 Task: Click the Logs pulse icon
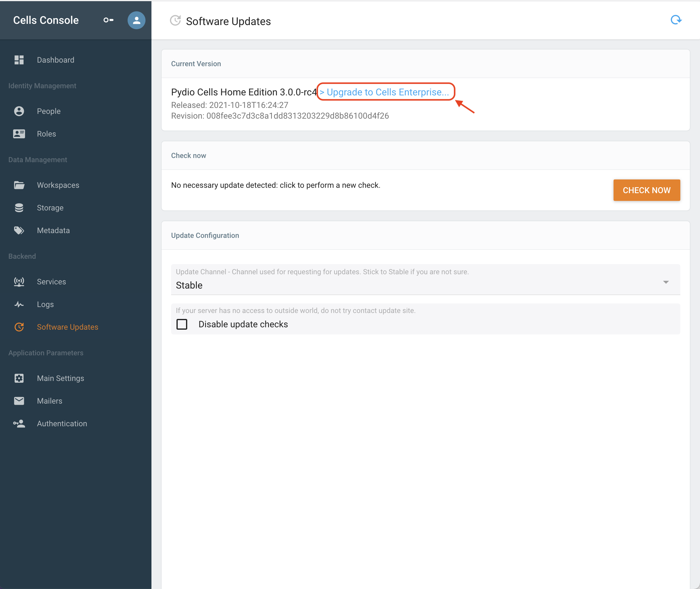tap(19, 305)
